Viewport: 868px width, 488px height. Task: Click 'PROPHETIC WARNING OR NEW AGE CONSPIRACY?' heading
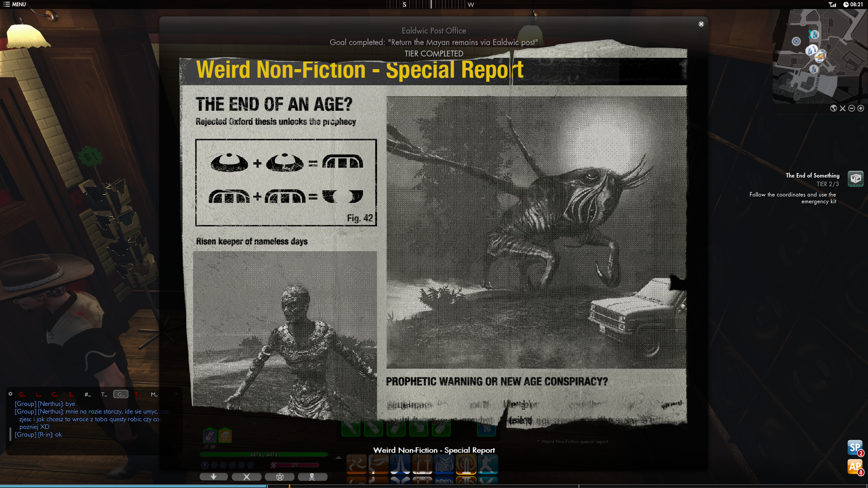[x=497, y=381]
